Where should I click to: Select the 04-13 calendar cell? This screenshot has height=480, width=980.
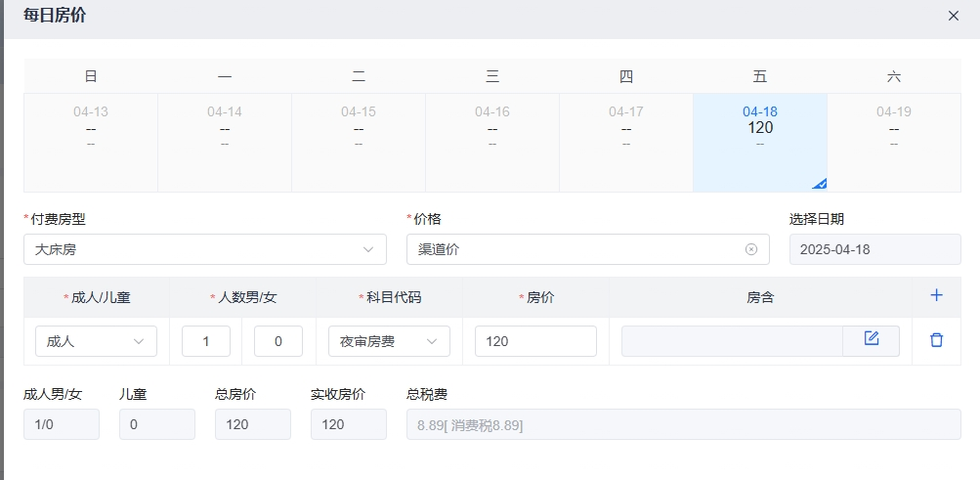[91, 142]
